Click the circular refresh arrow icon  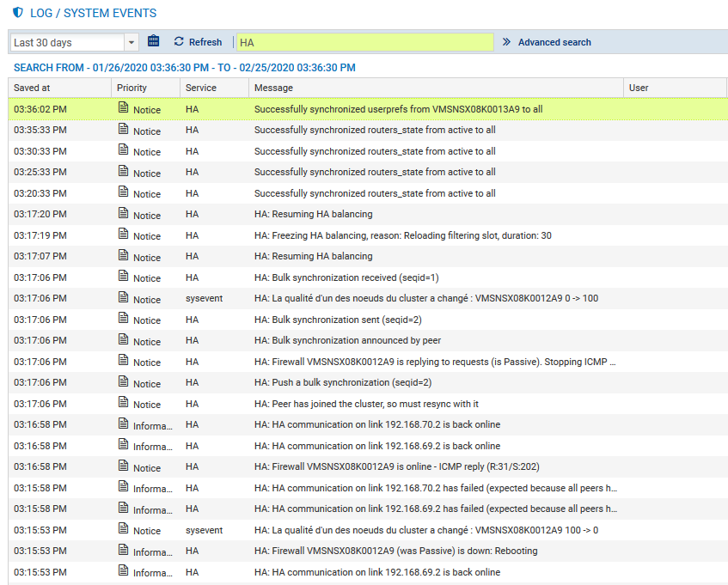coord(179,41)
